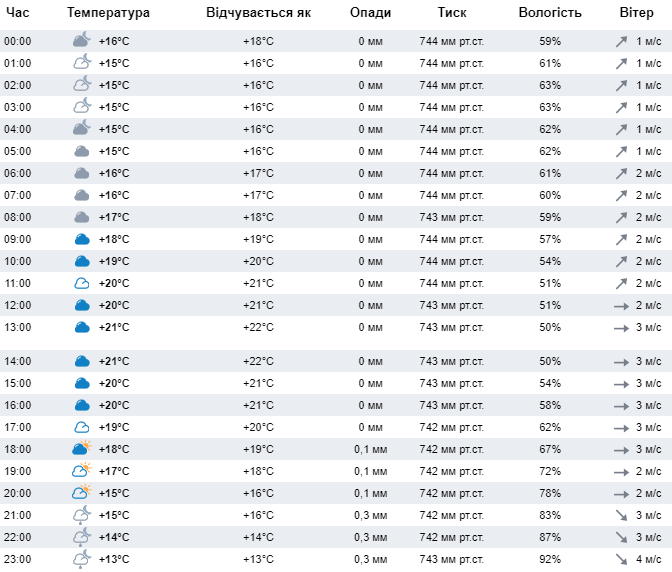
Task: Click the sun-and-cloud icon at 18:00
Action: (82, 449)
